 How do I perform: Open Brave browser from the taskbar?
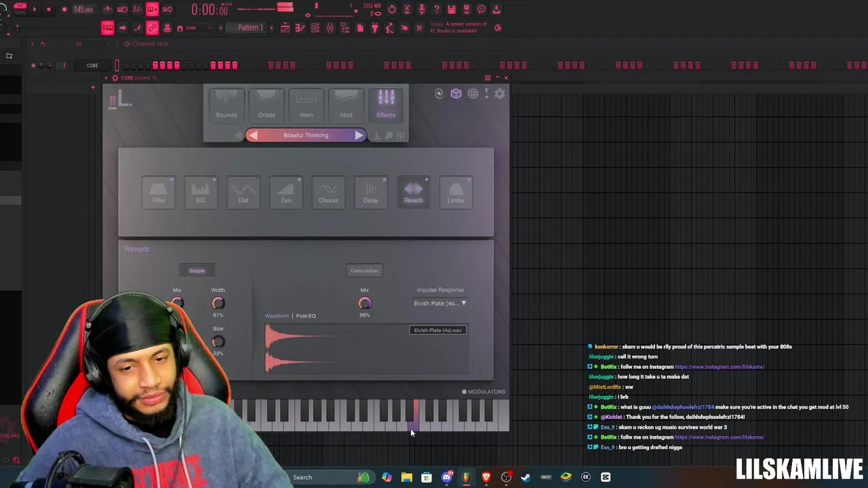coord(486,477)
